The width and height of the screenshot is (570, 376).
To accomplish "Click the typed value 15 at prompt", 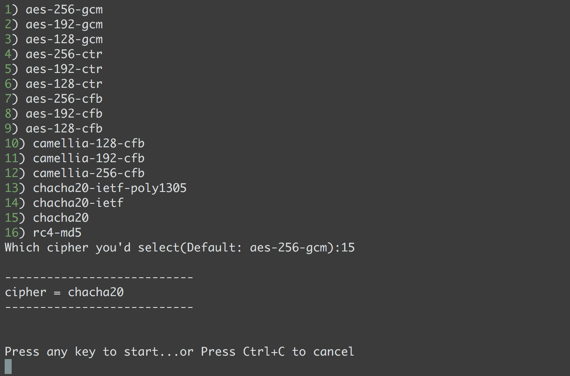I will [348, 248].
